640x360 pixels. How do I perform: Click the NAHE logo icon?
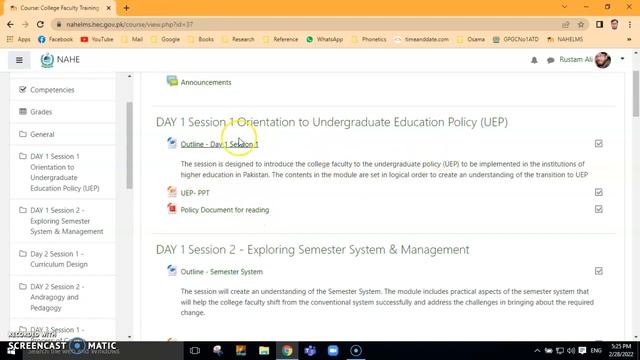47,60
